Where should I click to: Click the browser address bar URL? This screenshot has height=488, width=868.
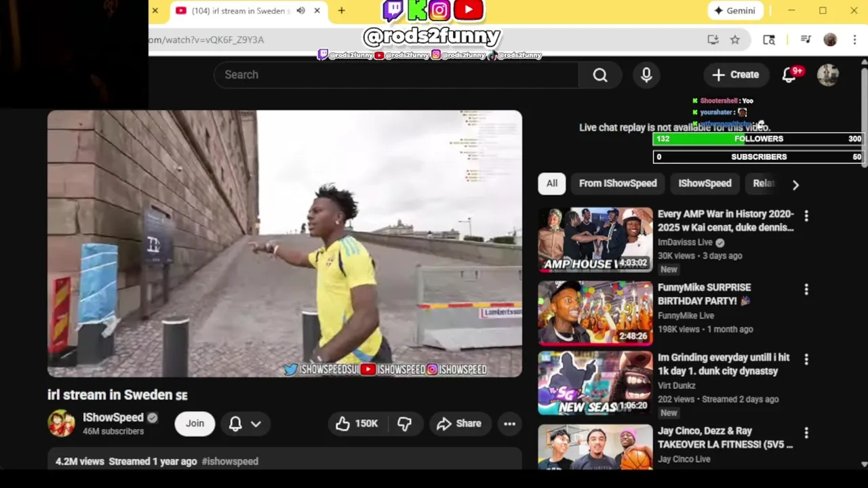click(x=206, y=40)
